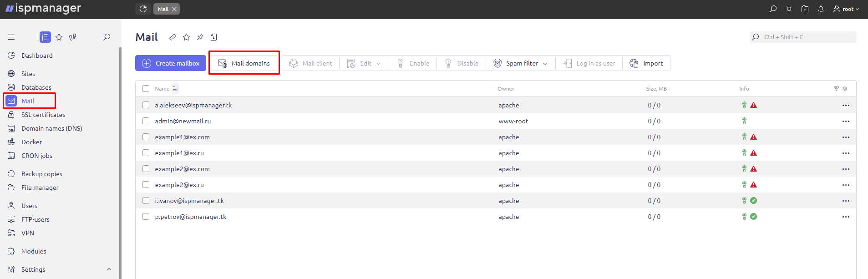Click the Import button

coord(646,63)
